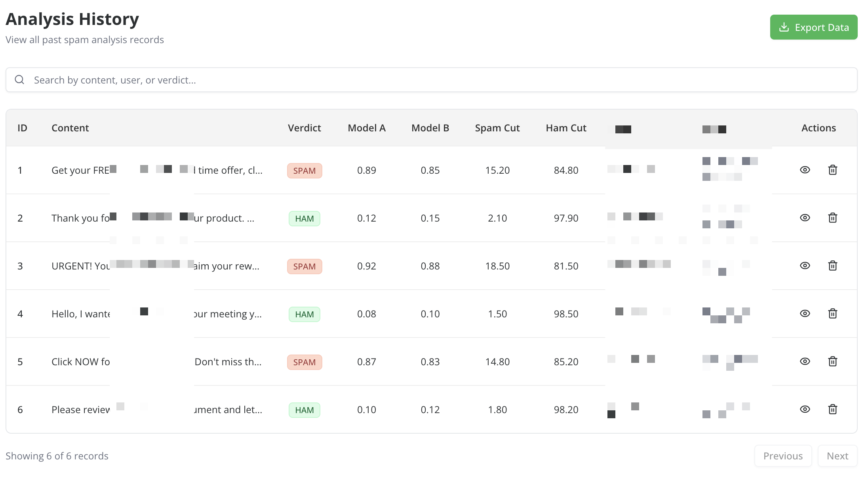Go to Previous page
This screenshot has height=478, width=868.
[x=783, y=456]
